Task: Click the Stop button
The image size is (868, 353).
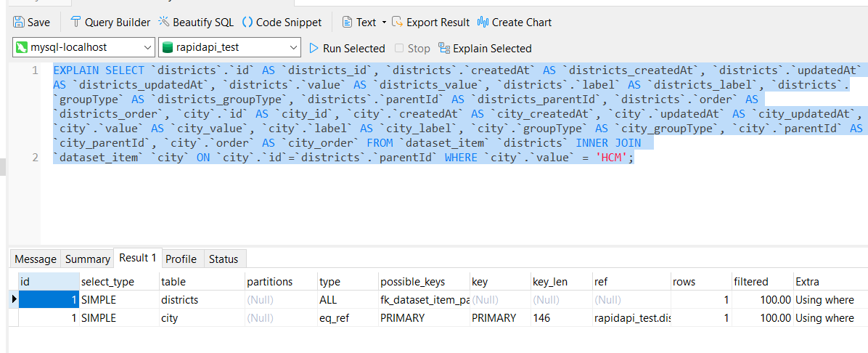Action: [412, 48]
